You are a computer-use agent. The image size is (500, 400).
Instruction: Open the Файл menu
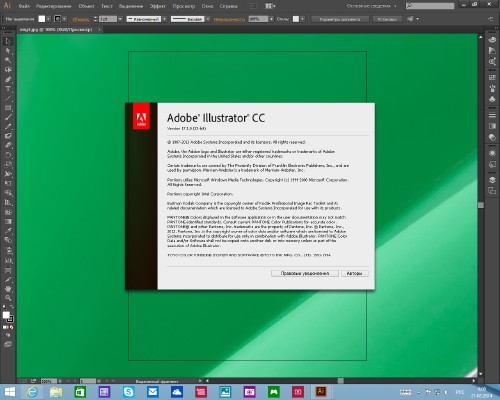24,6
